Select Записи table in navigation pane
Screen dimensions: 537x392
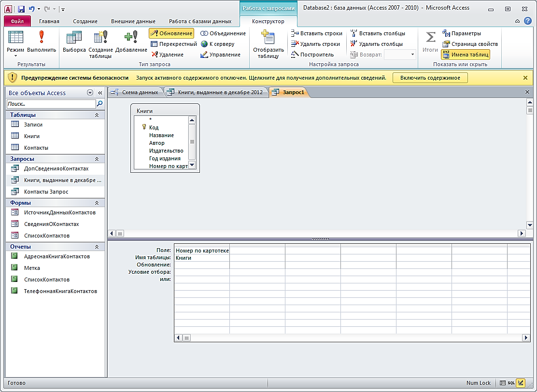55,125
